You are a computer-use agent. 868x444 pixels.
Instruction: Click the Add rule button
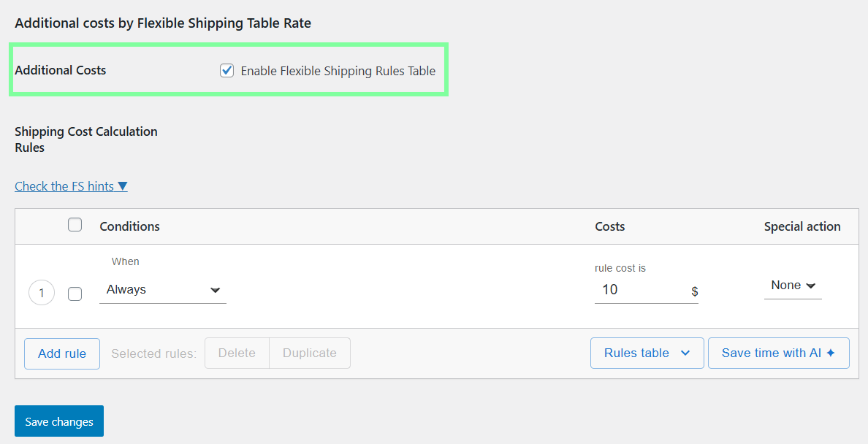click(61, 353)
